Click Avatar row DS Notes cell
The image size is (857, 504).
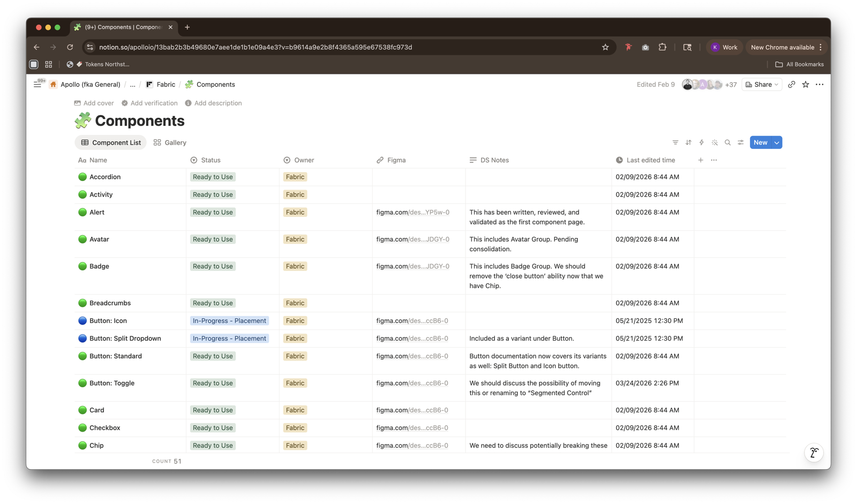click(538, 244)
